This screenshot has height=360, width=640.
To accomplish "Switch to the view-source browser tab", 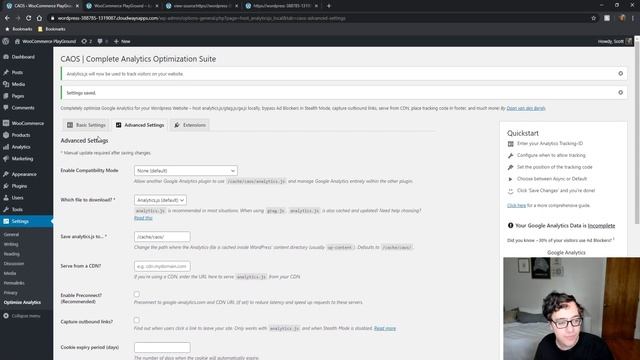I will point(201,6).
